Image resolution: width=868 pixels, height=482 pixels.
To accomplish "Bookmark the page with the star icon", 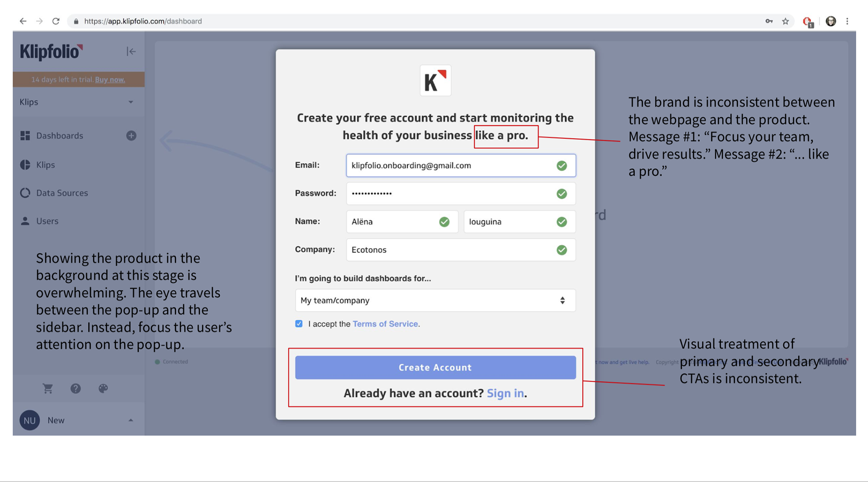I will point(785,21).
